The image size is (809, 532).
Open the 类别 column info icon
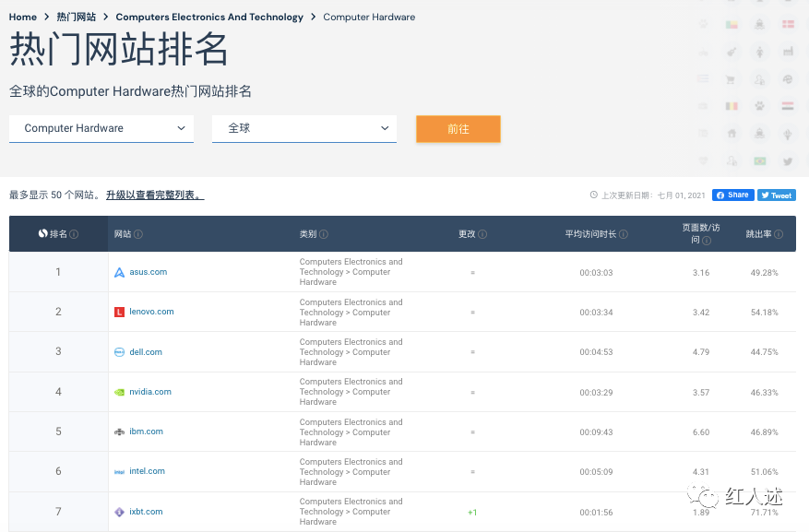click(x=323, y=233)
